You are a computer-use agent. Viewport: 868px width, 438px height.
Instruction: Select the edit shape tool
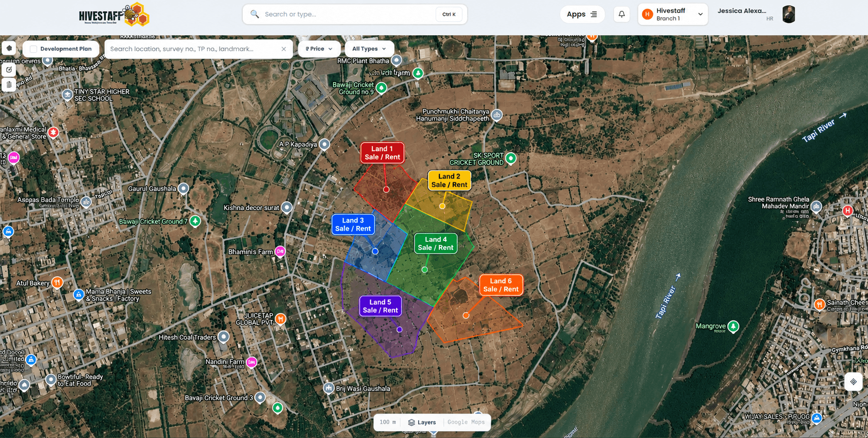click(x=9, y=70)
